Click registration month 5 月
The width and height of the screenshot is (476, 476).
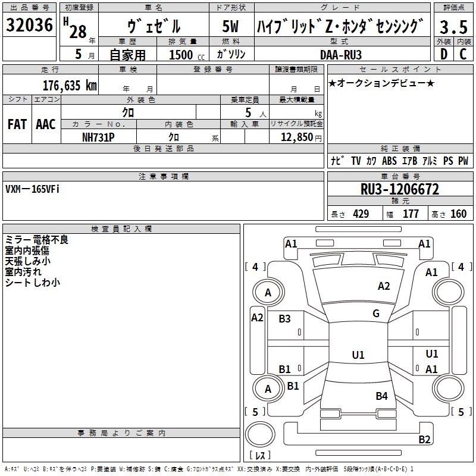coord(84,54)
